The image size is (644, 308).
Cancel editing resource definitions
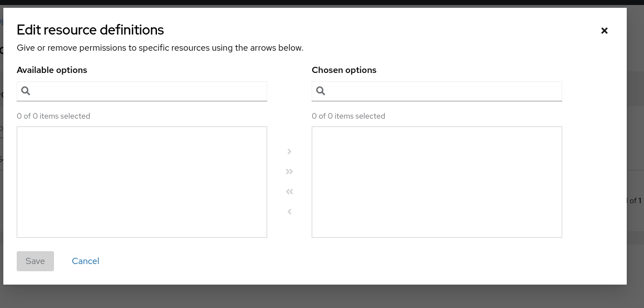pos(85,261)
